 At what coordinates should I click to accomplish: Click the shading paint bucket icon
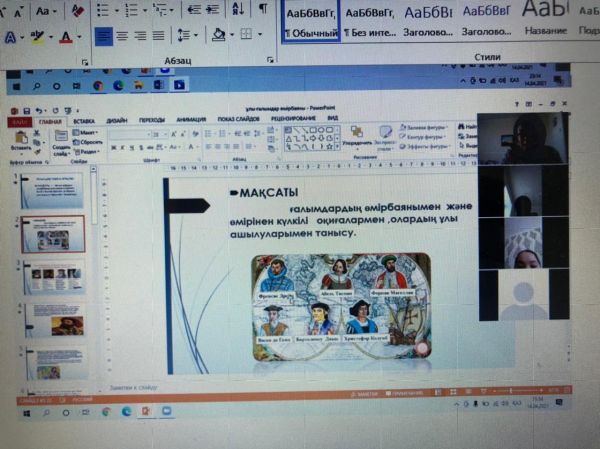click(x=219, y=35)
